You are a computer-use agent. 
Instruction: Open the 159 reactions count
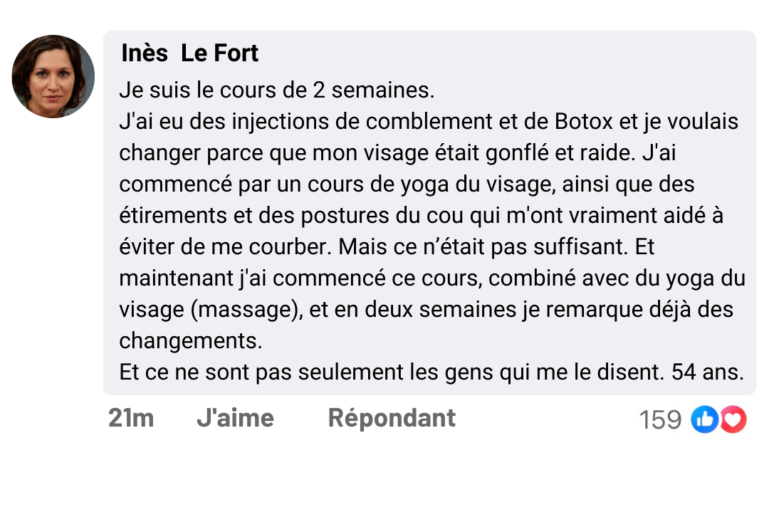point(660,420)
